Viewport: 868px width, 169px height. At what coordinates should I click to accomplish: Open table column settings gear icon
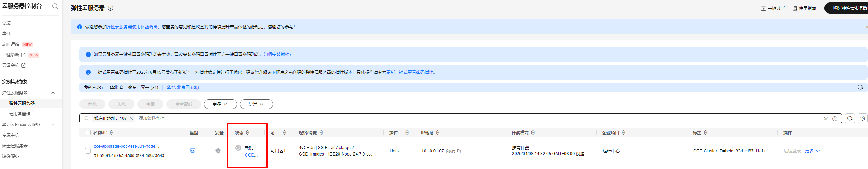[862, 118]
